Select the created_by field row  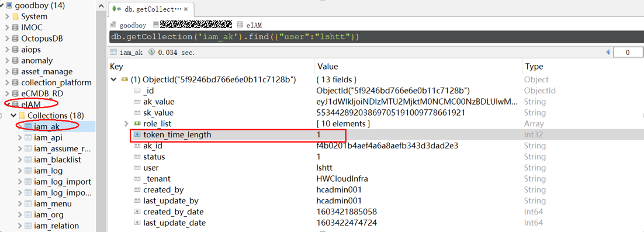(376, 190)
